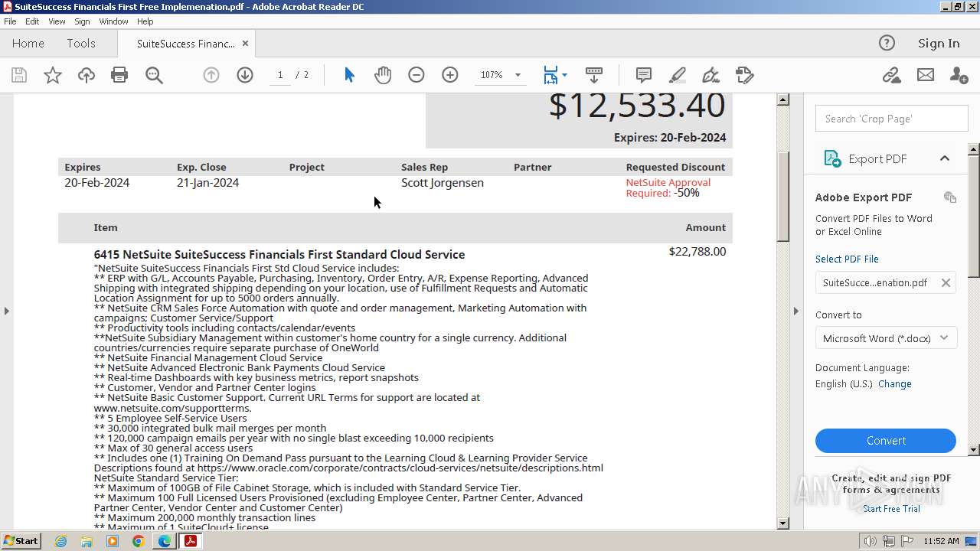Image resolution: width=980 pixels, height=551 pixels.
Task: Switch to the Tools tab
Action: (x=80, y=44)
